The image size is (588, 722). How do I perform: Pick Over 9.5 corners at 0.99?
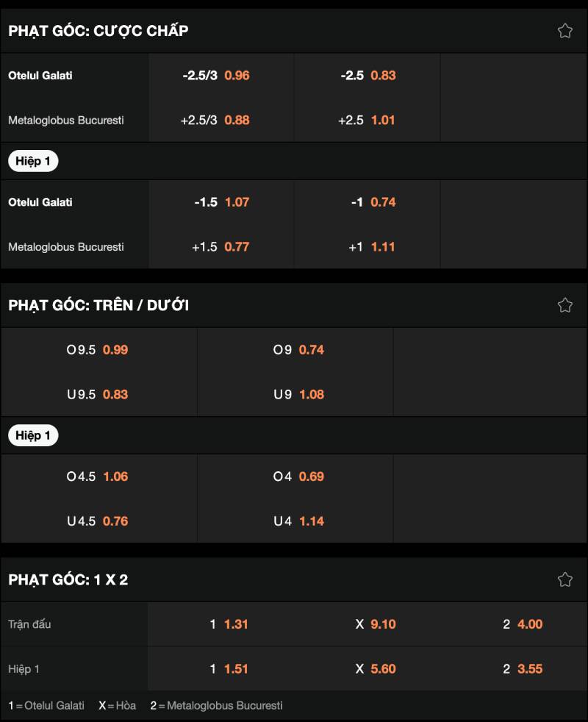pos(98,350)
